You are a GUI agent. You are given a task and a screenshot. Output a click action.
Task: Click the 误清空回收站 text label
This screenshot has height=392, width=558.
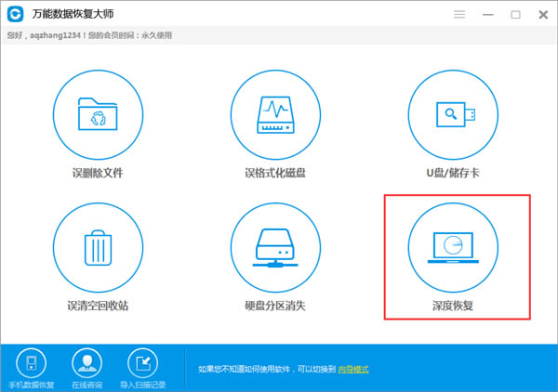97,305
